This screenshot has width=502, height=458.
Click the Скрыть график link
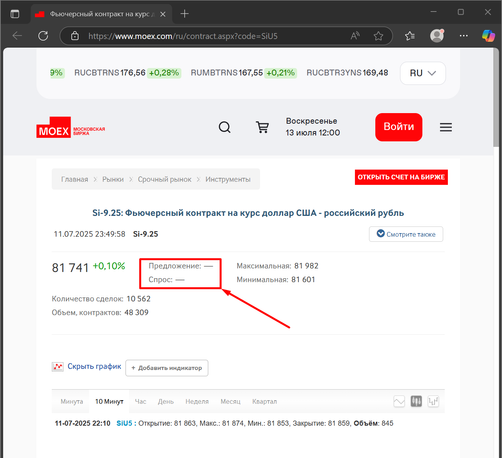(x=94, y=366)
